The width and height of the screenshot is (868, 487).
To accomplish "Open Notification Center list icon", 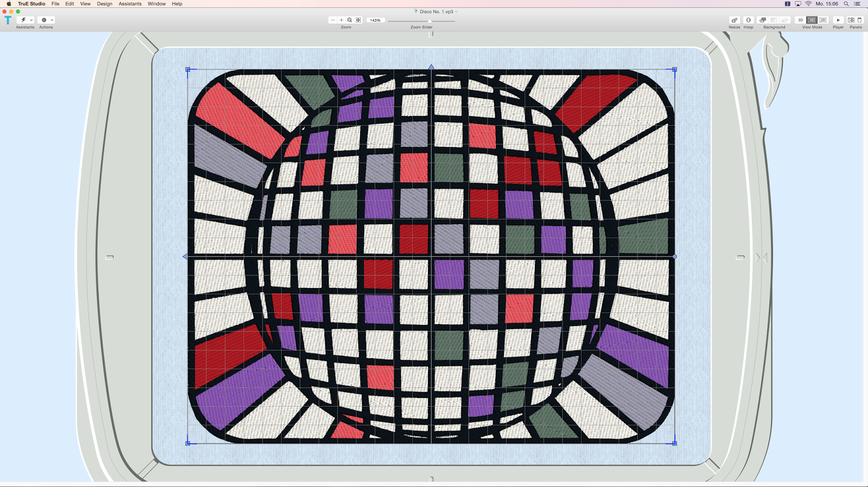I will pyautogui.click(x=857, y=4).
